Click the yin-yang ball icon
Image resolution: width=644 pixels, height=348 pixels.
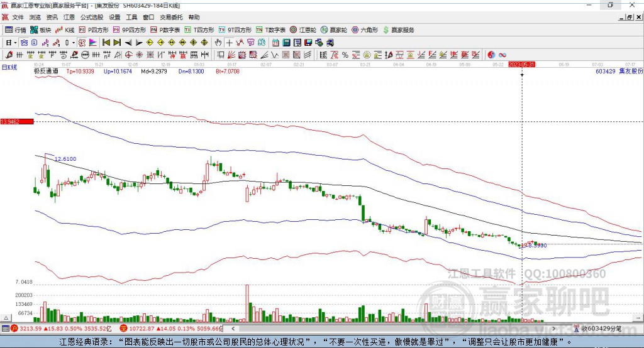[x=491, y=55]
